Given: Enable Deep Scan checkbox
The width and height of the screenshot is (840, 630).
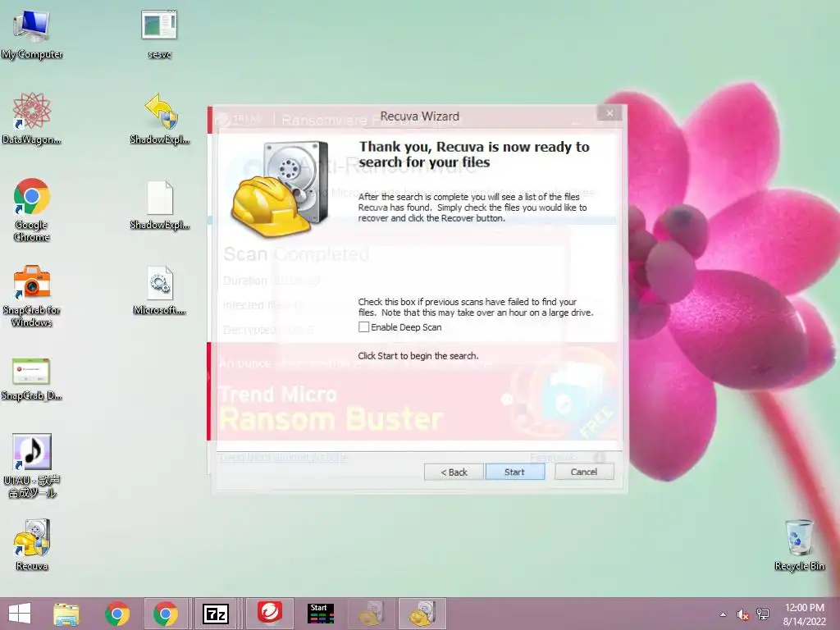Looking at the screenshot, I should 363,326.
